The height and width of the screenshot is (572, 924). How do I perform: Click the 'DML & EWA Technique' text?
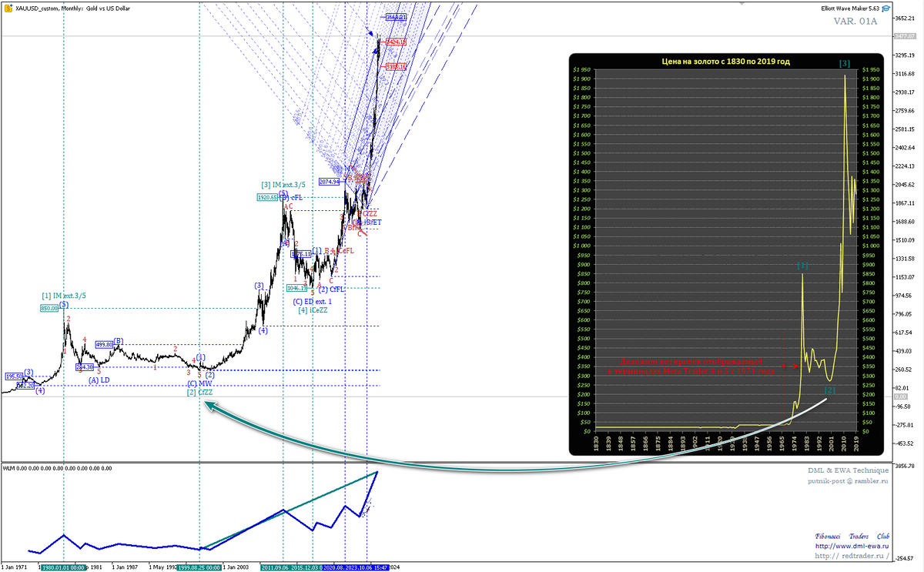[x=848, y=470]
